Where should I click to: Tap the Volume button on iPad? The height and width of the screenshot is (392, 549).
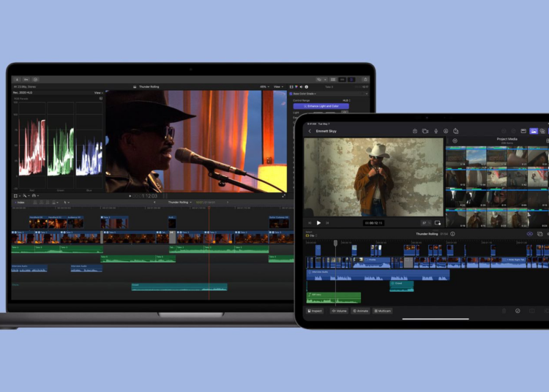[x=339, y=311]
